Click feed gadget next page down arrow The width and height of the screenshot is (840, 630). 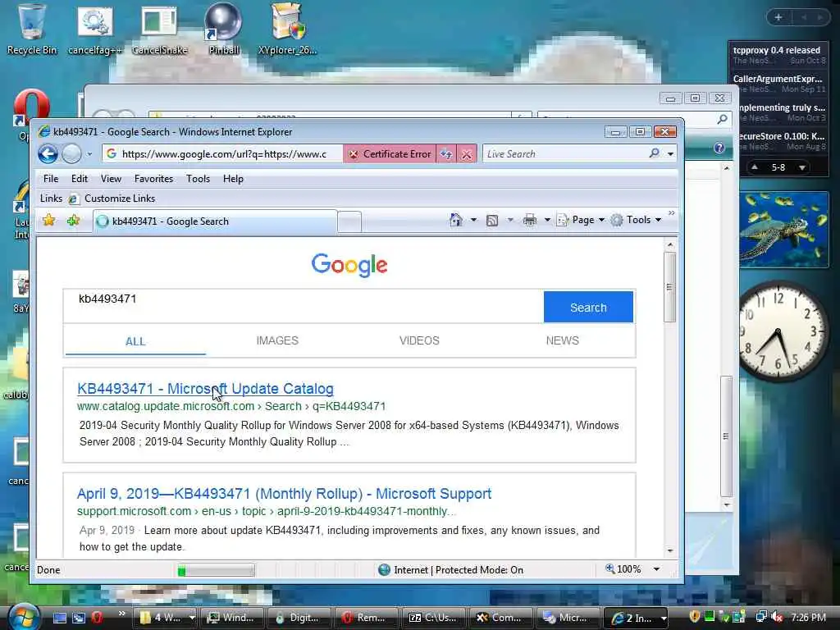(x=802, y=167)
